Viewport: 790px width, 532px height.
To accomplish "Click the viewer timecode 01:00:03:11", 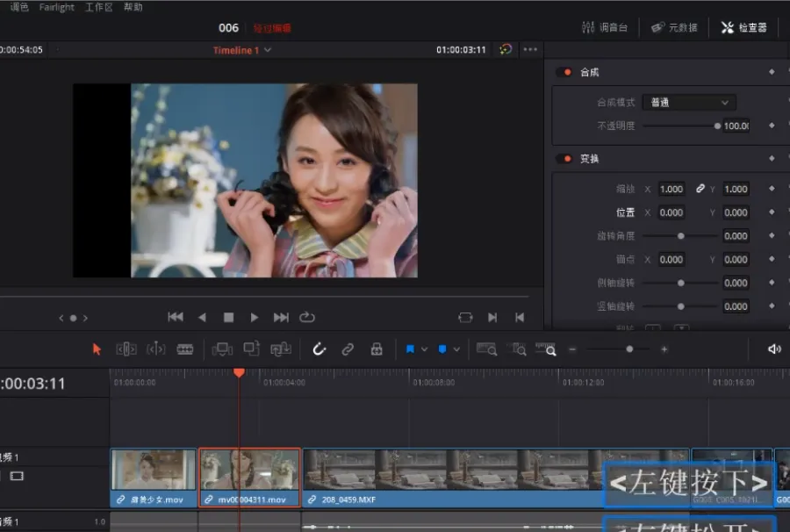I will coord(461,50).
